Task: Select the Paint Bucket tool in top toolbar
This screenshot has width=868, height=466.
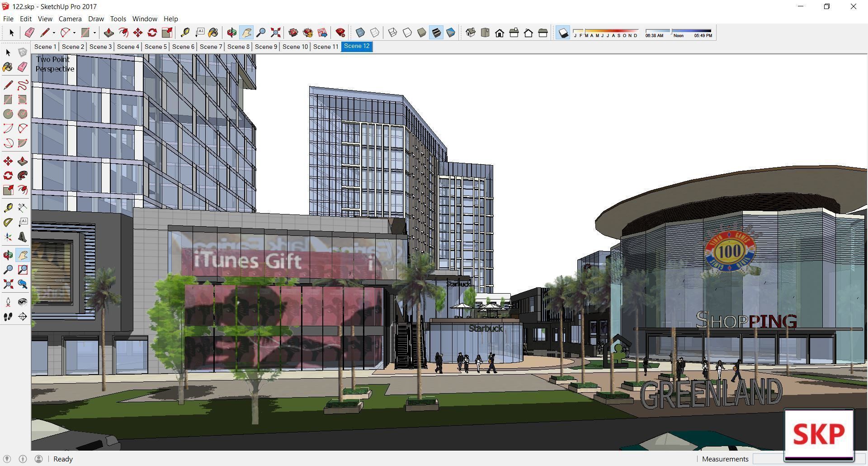Action: (213, 33)
